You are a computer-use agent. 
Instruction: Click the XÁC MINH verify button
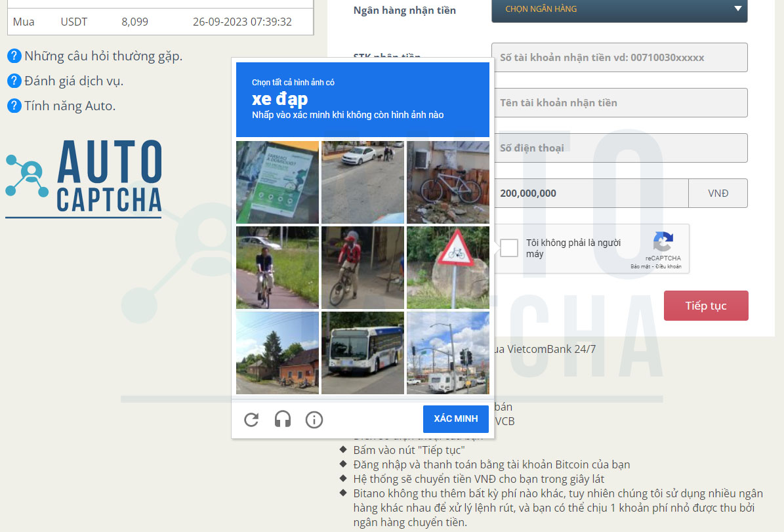(455, 419)
